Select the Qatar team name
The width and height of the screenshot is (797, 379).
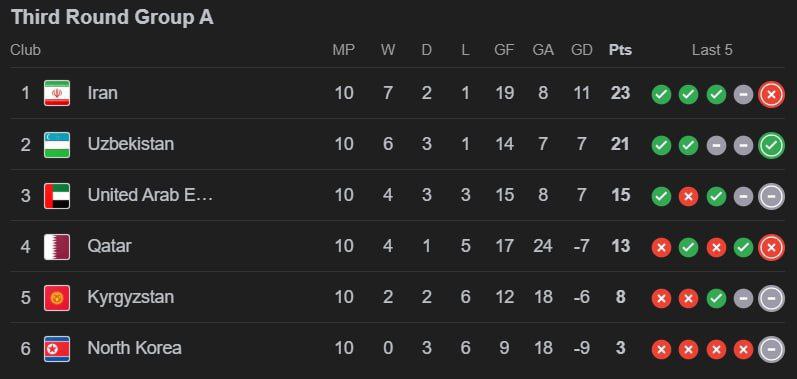[109, 246]
